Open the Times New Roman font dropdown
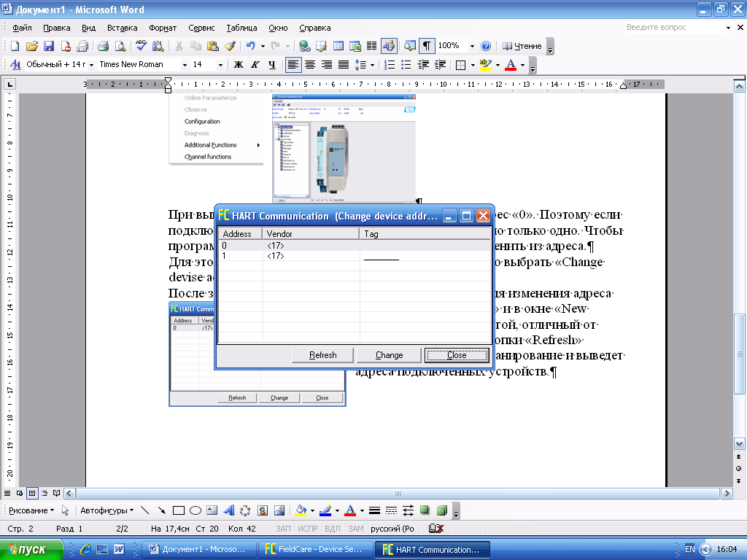This screenshot has height=560, width=747. [x=185, y=65]
